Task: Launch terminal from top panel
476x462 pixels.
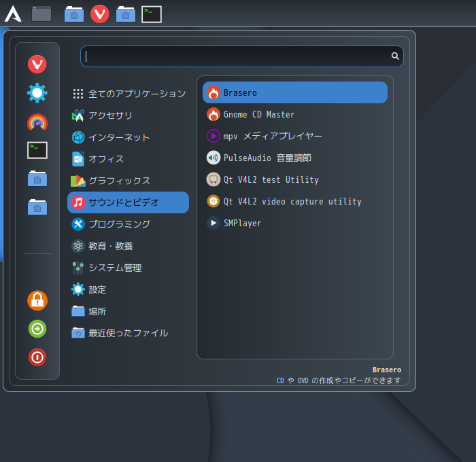Action: 152,14
